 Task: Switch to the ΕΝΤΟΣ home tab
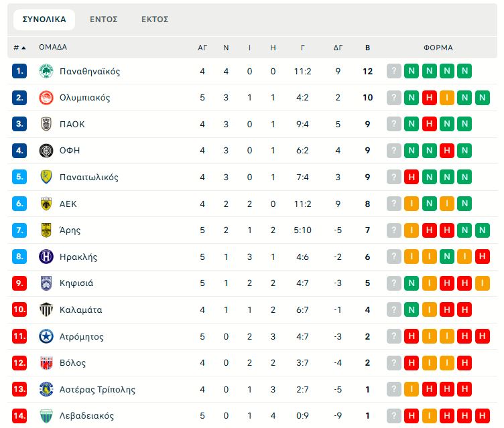click(103, 19)
